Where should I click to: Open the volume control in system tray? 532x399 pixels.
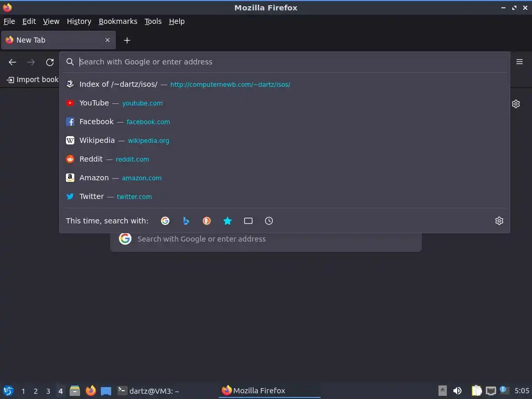coord(457,391)
